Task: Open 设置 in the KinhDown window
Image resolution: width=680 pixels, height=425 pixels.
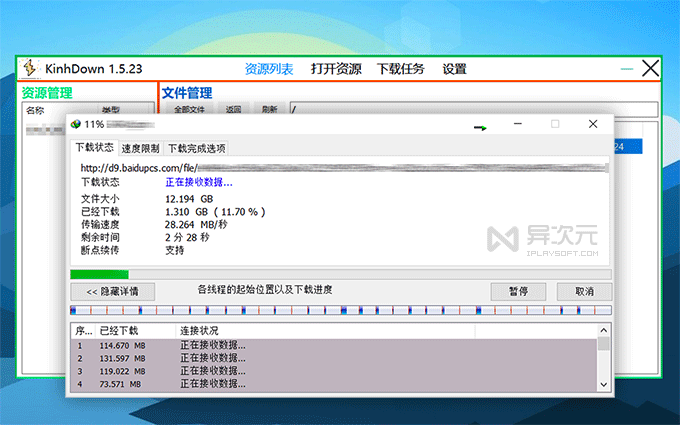Action: [454, 69]
